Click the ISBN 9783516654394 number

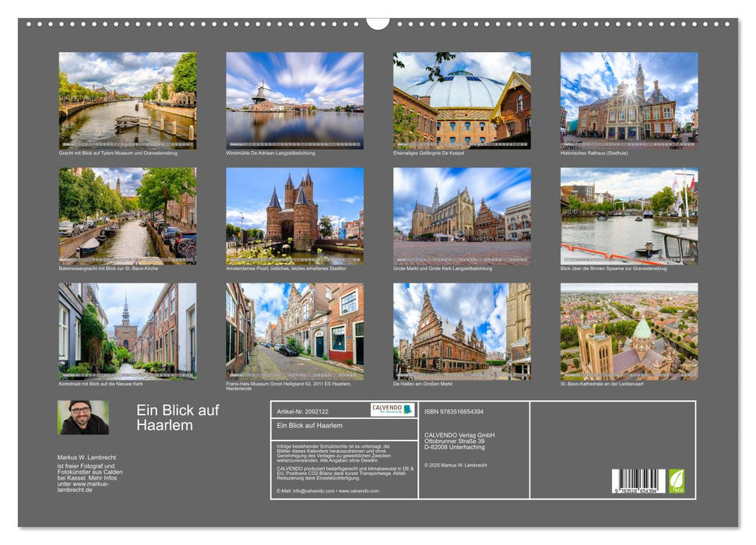pyautogui.click(x=454, y=409)
